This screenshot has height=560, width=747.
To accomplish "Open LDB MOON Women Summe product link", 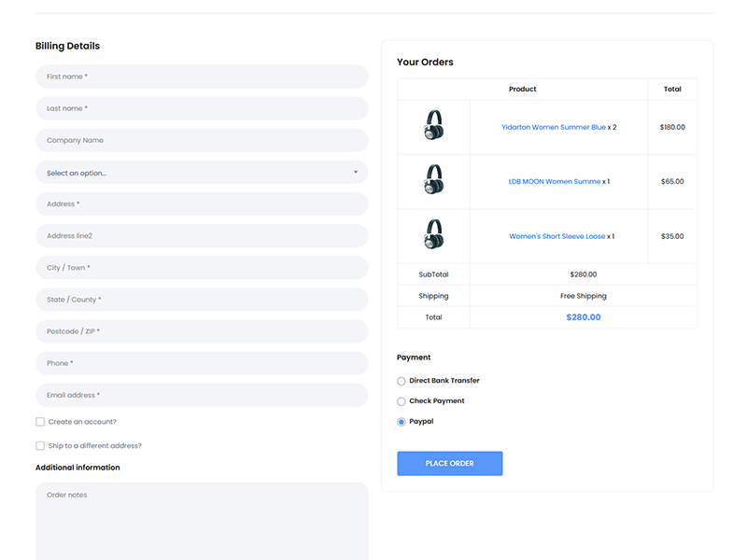I will [x=554, y=182].
